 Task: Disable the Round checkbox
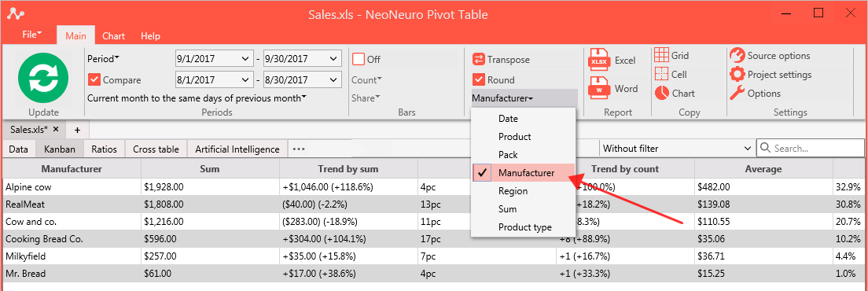478,79
